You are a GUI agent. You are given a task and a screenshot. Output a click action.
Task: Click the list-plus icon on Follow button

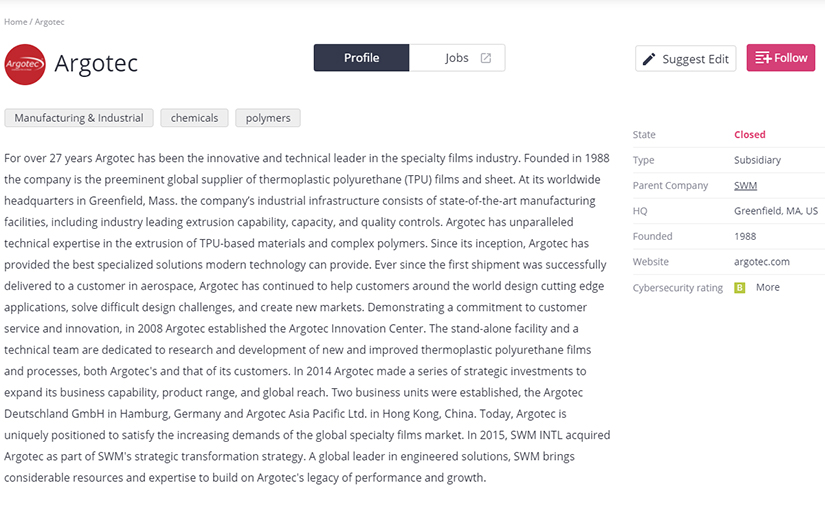[x=763, y=58]
